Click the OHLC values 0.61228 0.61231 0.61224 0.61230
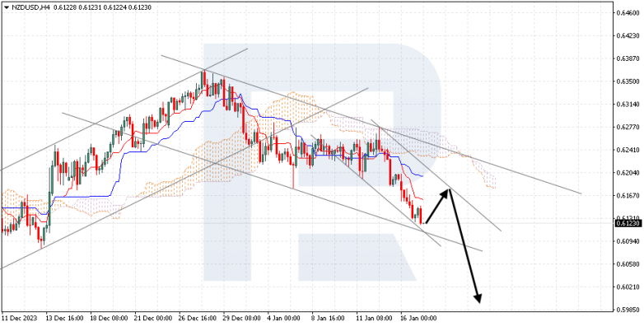 tap(101, 7)
